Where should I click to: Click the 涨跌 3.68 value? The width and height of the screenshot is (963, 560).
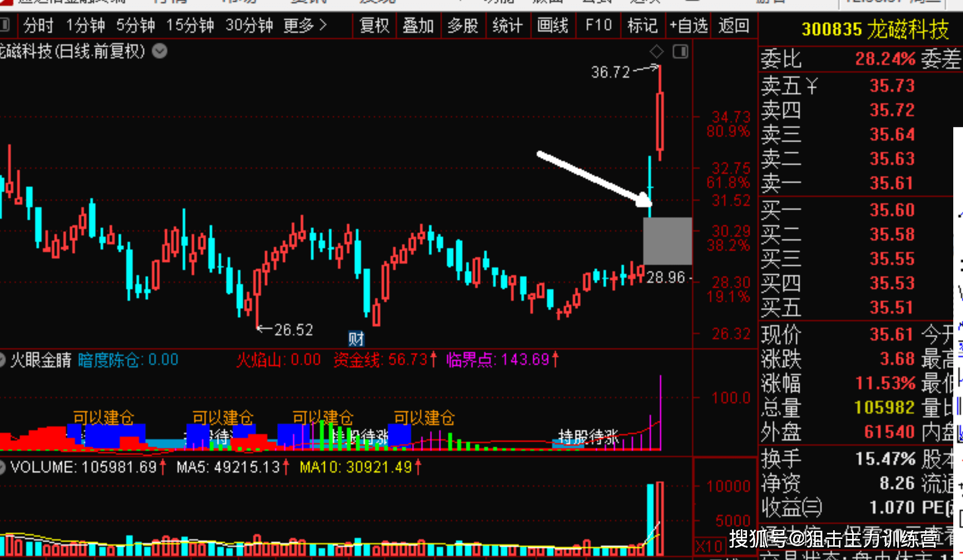click(897, 358)
